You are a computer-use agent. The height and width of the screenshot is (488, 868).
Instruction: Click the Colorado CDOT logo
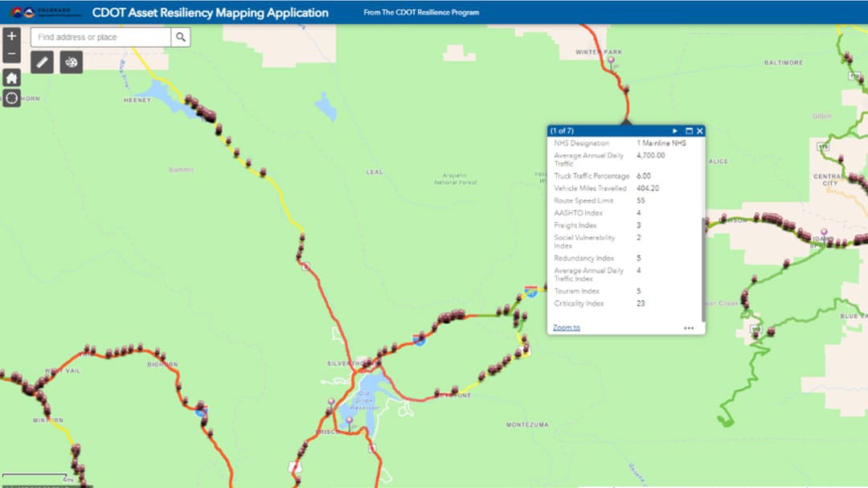click(47, 12)
